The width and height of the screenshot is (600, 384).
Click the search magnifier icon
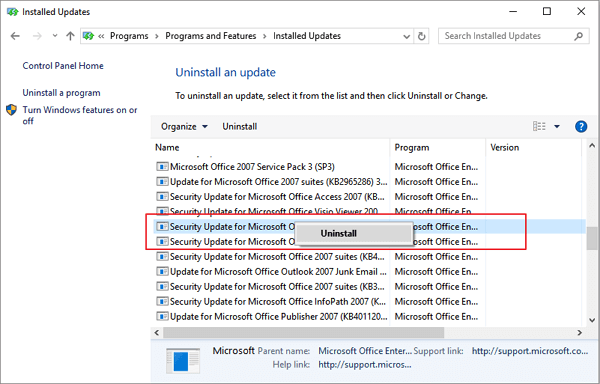point(579,36)
